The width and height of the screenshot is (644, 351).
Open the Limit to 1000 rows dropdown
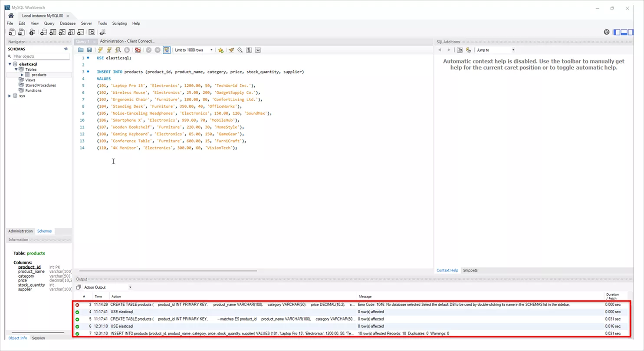pyautogui.click(x=211, y=50)
